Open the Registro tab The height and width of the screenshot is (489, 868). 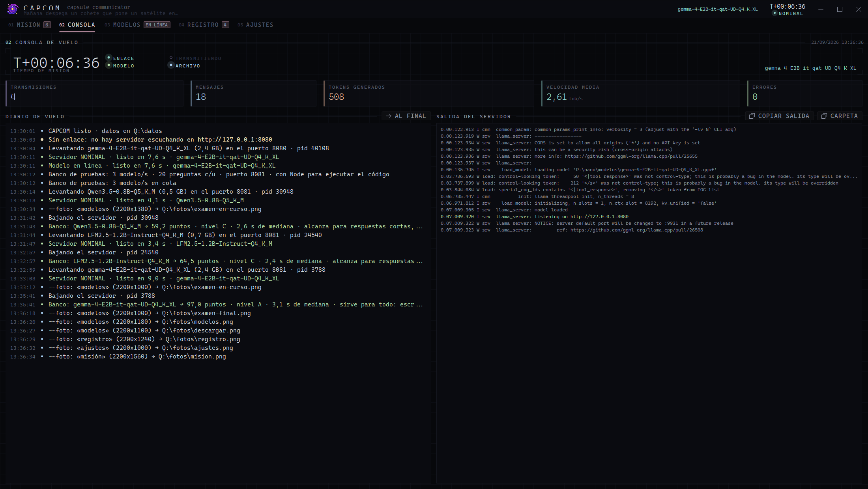204,25
